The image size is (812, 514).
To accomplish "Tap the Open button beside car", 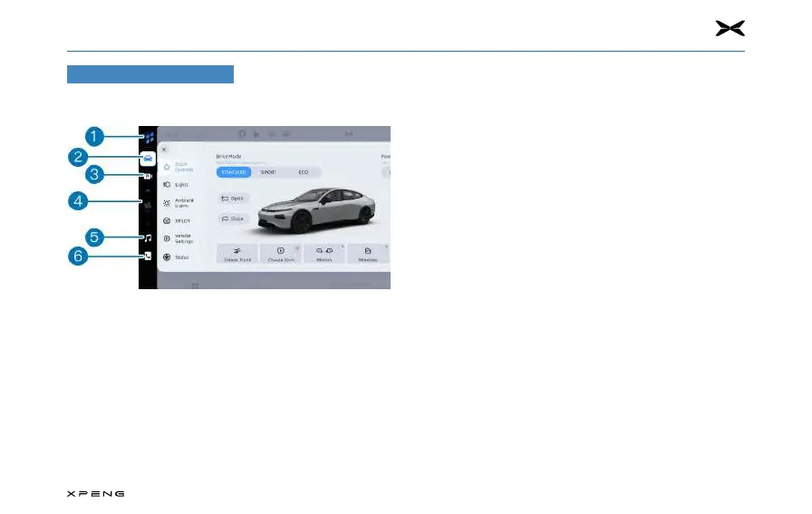I will [233, 199].
